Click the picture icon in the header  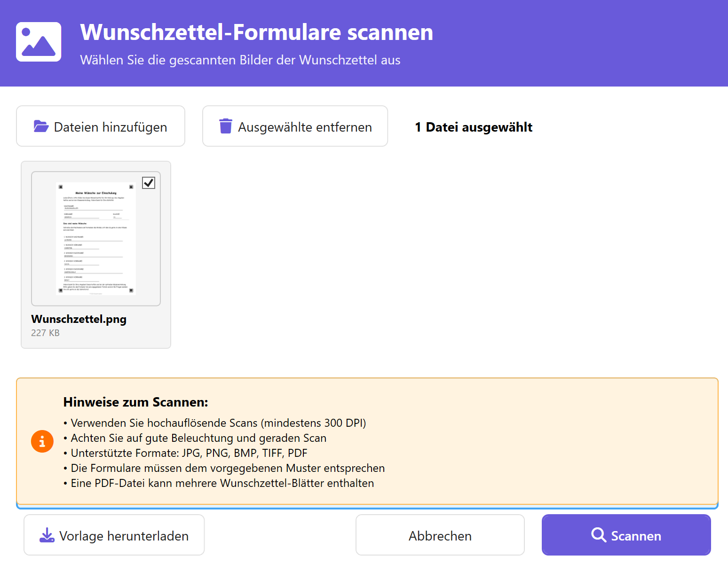click(39, 42)
